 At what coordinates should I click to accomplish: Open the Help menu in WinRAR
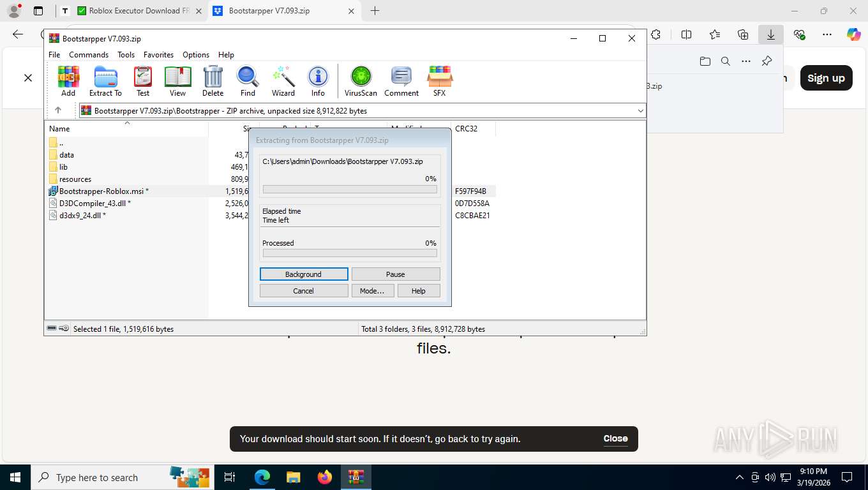(226, 55)
